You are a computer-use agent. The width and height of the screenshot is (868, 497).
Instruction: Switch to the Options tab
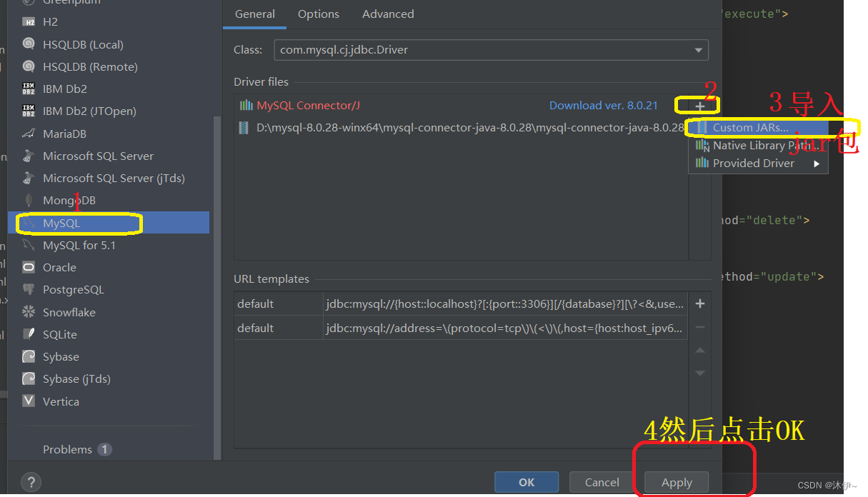click(x=319, y=14)
